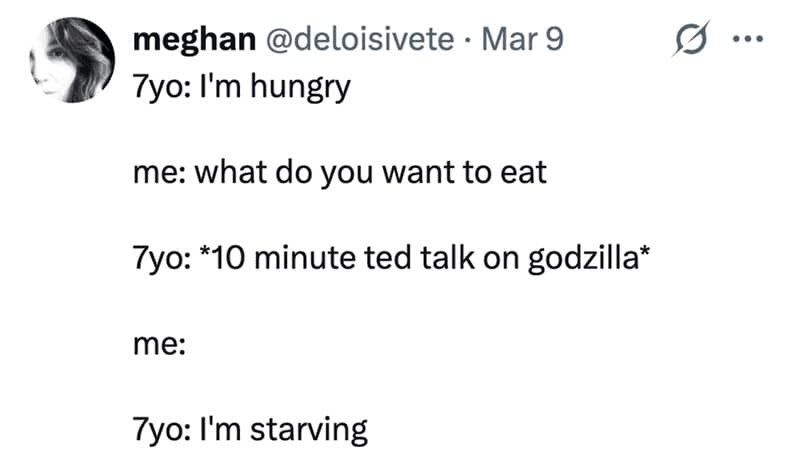Click the word "talk" in third line
The image size is (800, 466).
point(431,260)
